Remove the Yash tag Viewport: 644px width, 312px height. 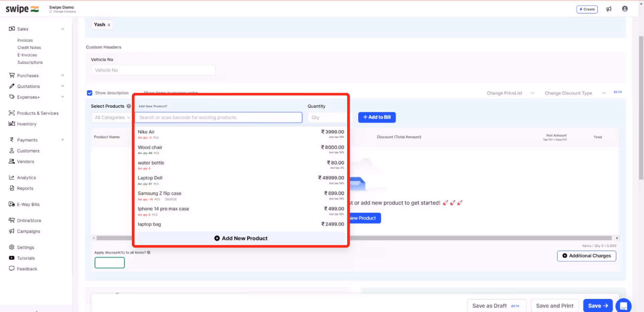pos(109,25)
